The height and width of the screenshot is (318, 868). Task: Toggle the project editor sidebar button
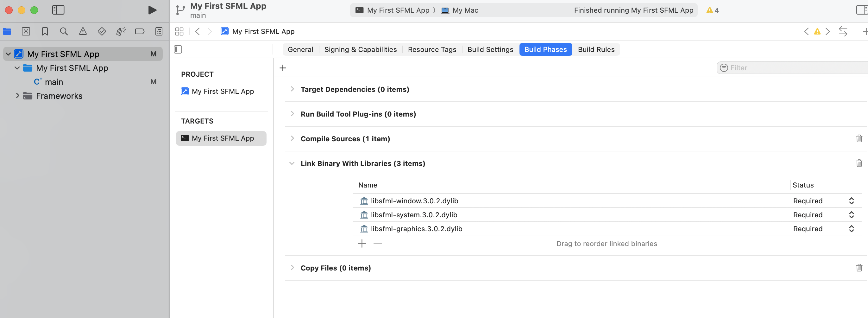(x=178, y=49)
